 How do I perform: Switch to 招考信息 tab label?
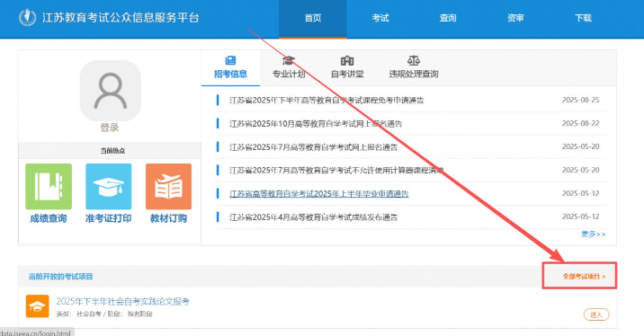230,74
